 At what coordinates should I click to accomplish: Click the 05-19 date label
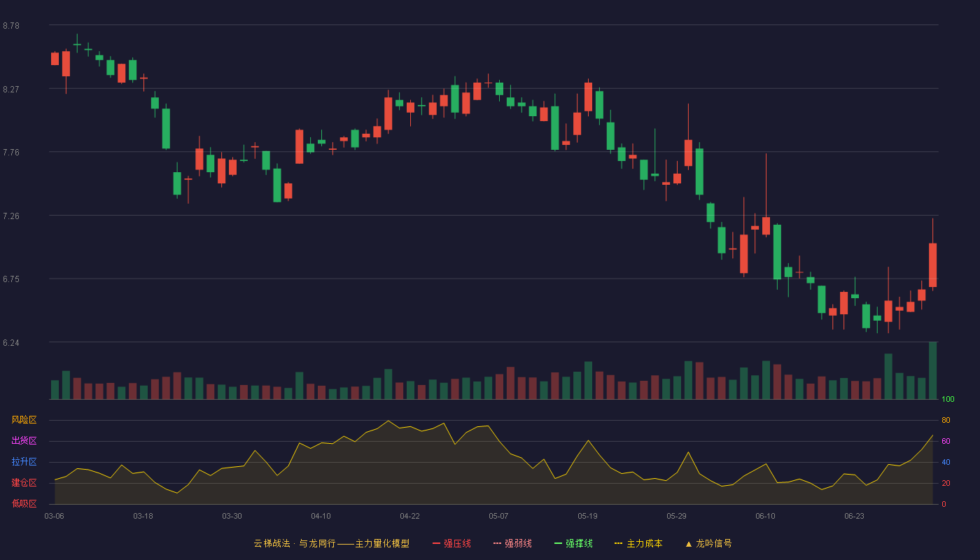tap(587, 516)
